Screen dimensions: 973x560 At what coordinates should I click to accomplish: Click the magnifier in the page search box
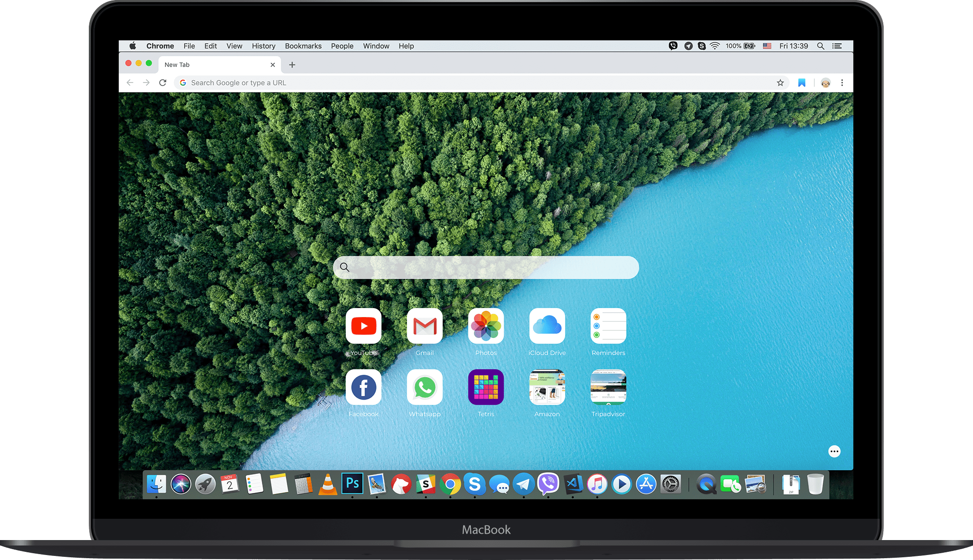click(345, 267)
